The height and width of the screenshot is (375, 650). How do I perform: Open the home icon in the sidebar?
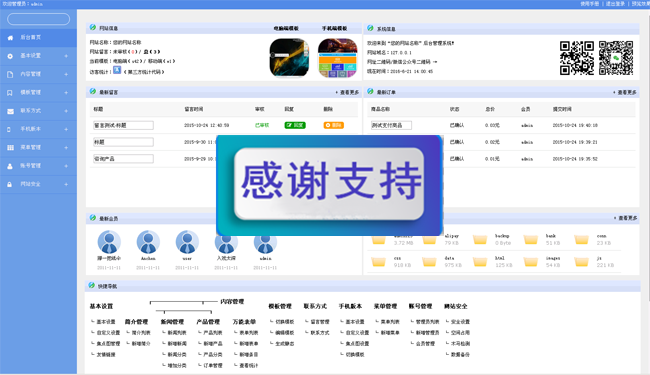click(10, 38)
